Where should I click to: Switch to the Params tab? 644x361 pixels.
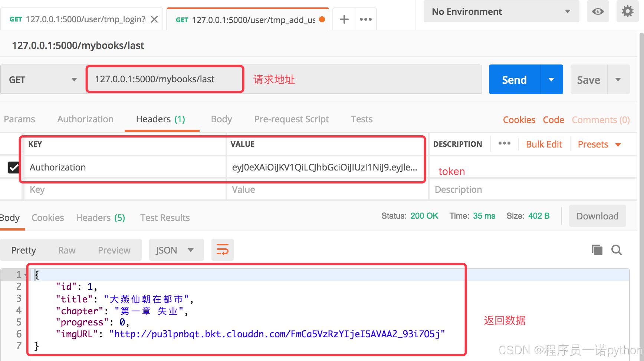point(19,119)
